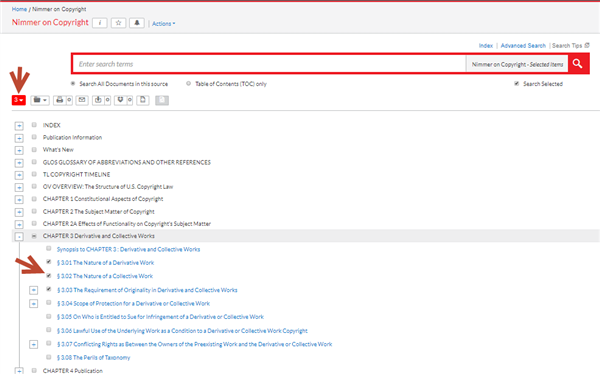Check the § 3.04 Scope of Protection checkbox
The width and height of the screenshot is (600, 374).
pyautogui.click(x=49, y=302)
